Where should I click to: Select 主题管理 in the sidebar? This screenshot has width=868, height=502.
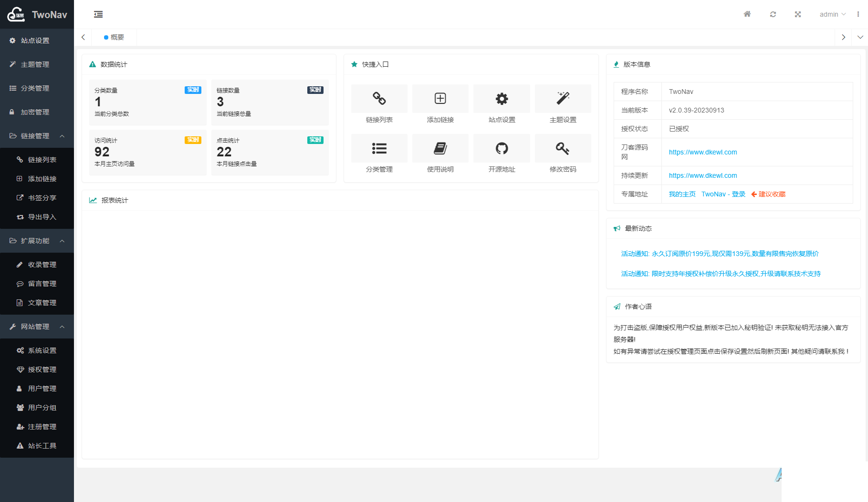point(35,64)
